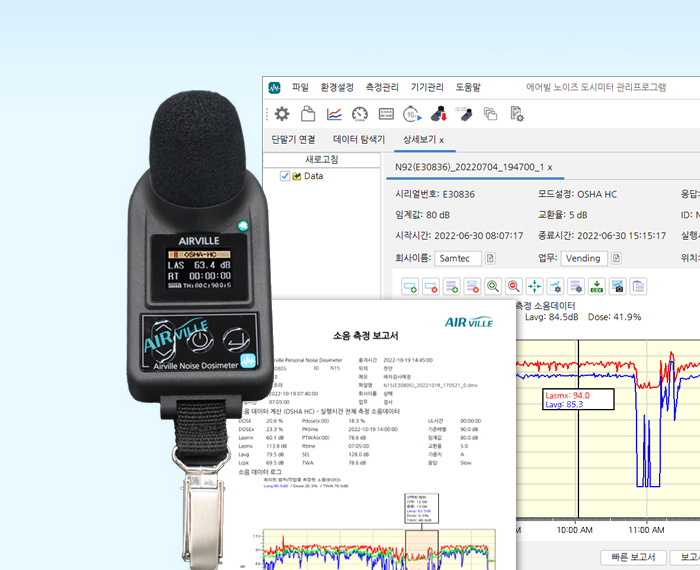Click the 새로고침 refresh button

[x=322, y=159]
